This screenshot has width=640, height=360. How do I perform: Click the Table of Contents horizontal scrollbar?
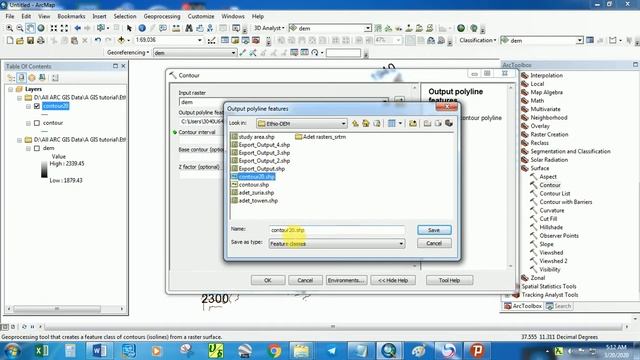pyautogui.click(x=57, y=309)
